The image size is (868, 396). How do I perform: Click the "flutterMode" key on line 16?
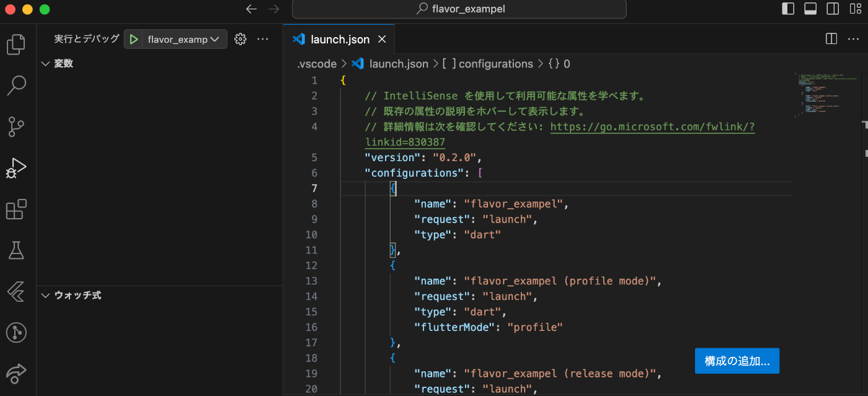coord(454,327)
